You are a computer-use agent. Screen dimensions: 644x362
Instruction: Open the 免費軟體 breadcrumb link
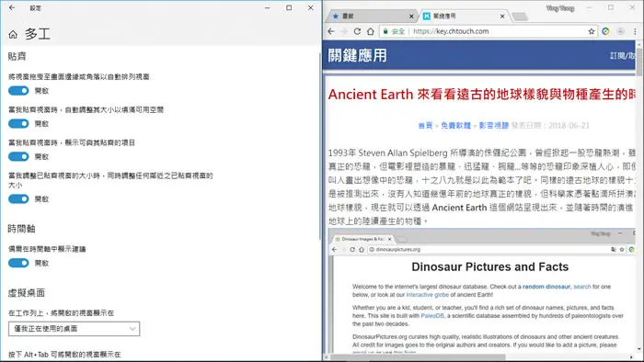click(x=455, y=126)
